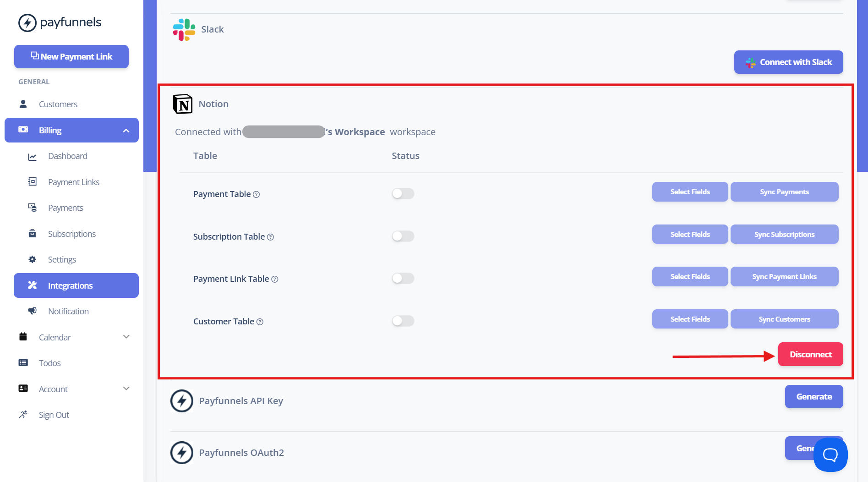Disconnect the Notion integration
Image resolution: width=868 pixels, height=482 pixels.
coord(810,354)
